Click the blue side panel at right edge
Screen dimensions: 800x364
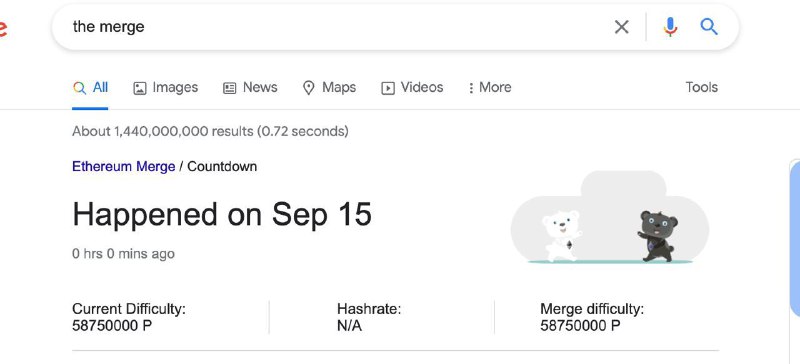tap(794, 238)
